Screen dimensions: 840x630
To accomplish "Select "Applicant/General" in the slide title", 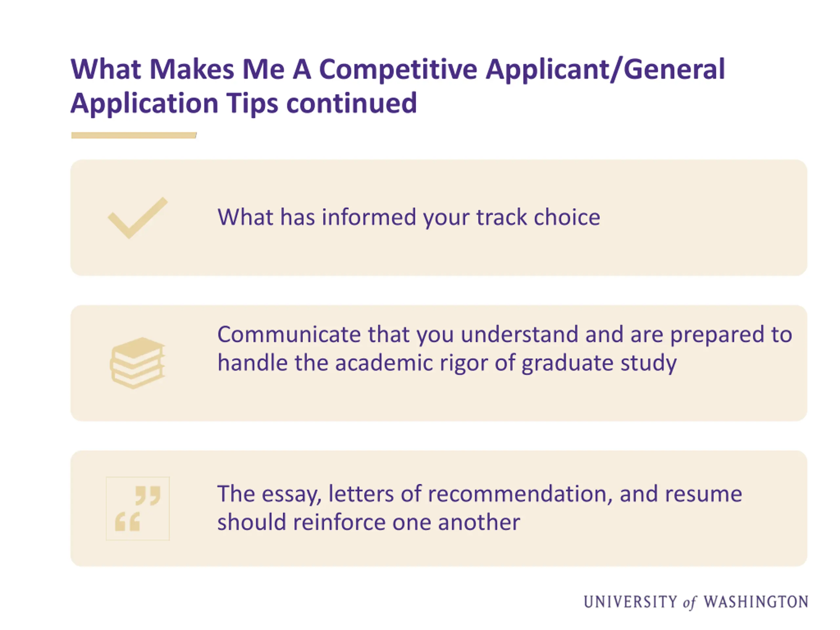I will click(x=606, y=70).
